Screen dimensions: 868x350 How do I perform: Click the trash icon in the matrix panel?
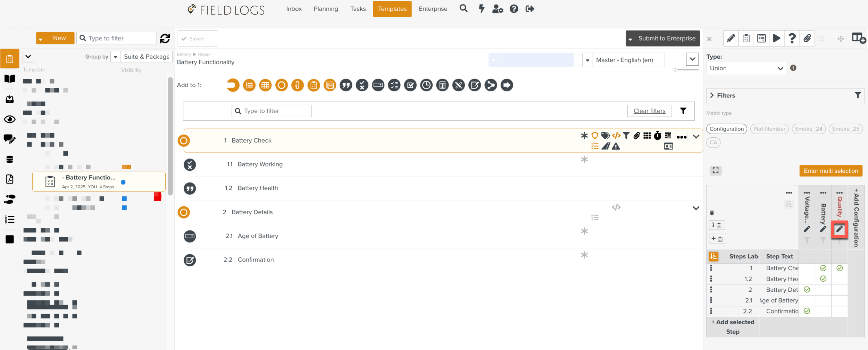(712, 213)
